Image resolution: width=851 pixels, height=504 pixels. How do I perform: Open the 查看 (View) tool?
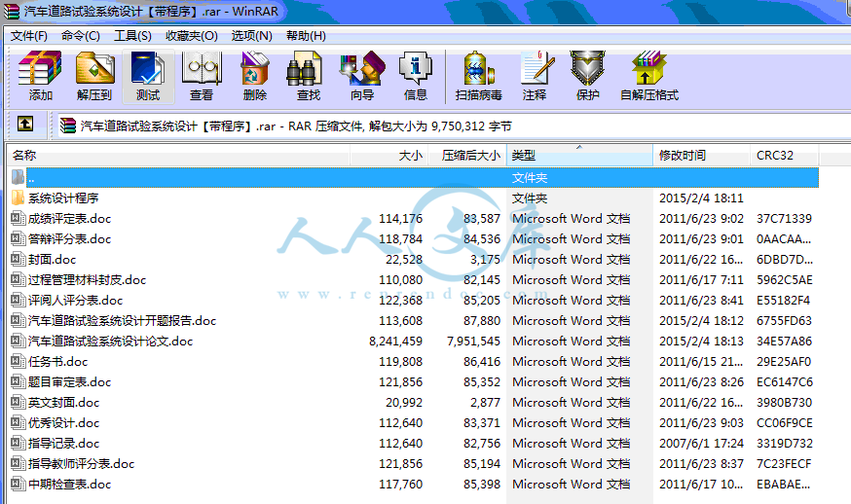click(x=202, y=76)
